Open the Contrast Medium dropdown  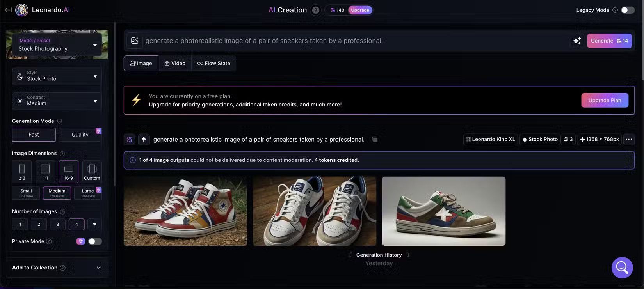point(57,101)
